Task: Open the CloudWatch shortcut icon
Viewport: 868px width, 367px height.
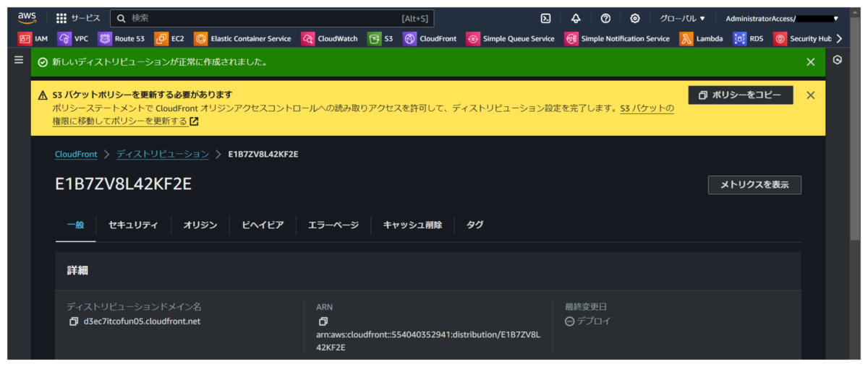Action: tap(307, 39)
